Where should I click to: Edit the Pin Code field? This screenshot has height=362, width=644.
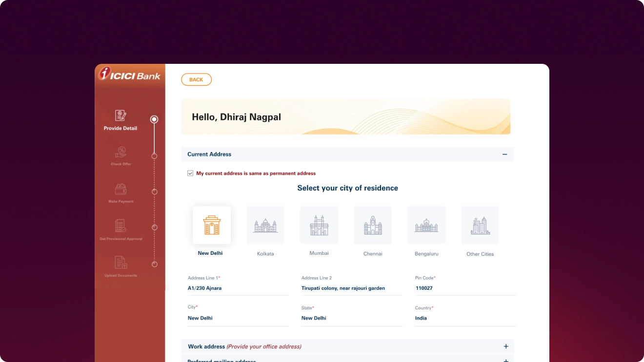click(x=465, y=288)
